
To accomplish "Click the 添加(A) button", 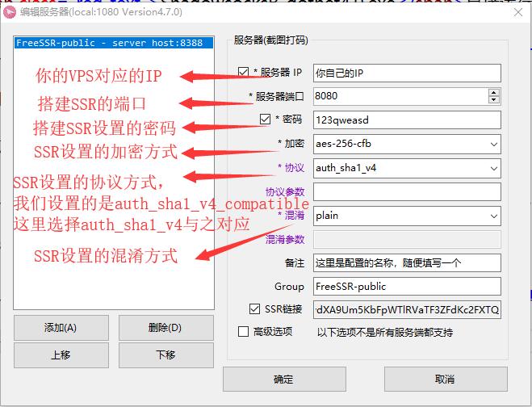I will 61,328.
